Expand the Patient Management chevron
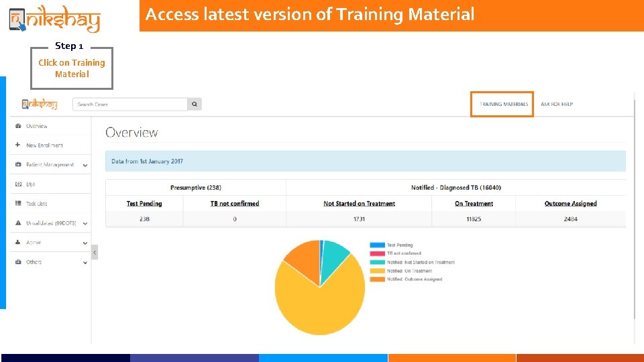 click(x=85, y=166)
